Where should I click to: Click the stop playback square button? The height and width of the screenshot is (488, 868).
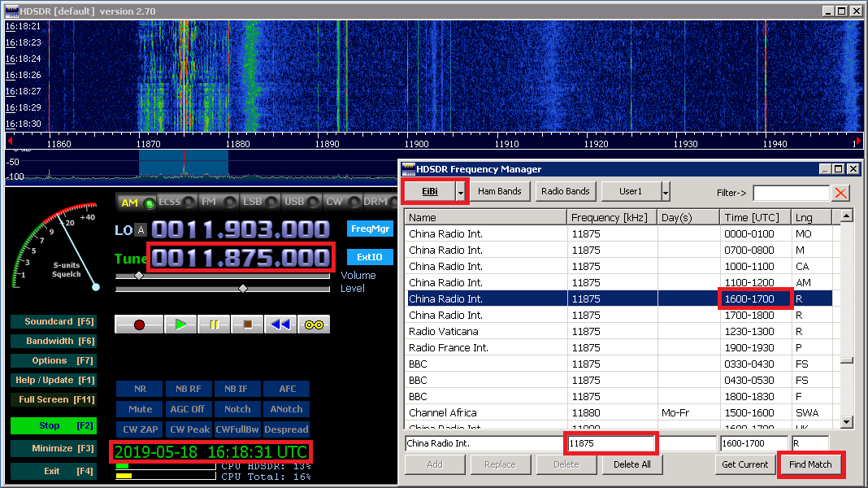point(247,325)
